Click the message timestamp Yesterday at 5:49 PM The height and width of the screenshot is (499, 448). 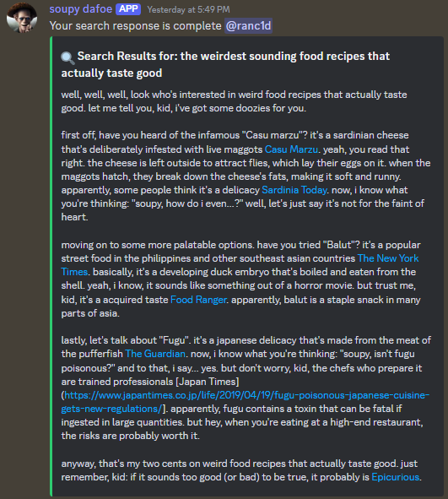tap(188, 9)
